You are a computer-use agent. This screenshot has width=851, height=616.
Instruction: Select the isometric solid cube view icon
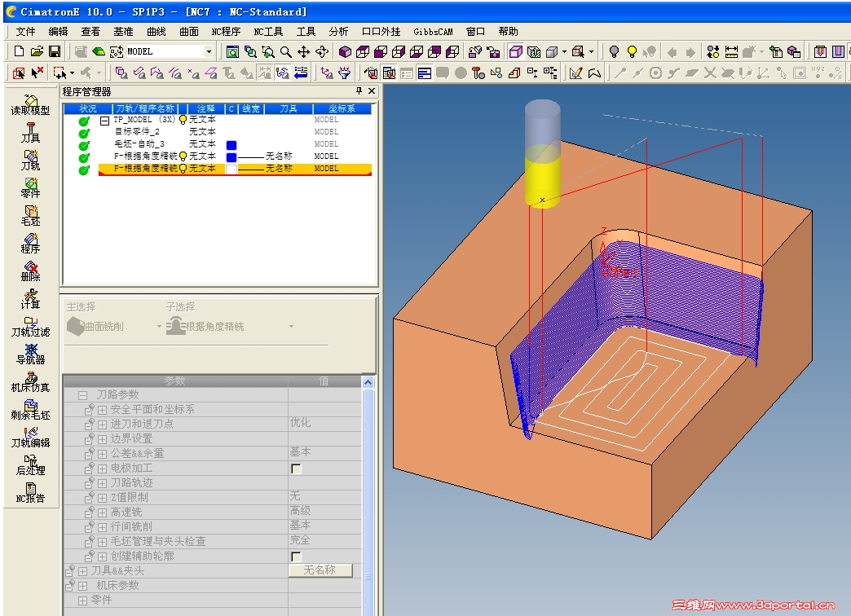tap(345, 51)
